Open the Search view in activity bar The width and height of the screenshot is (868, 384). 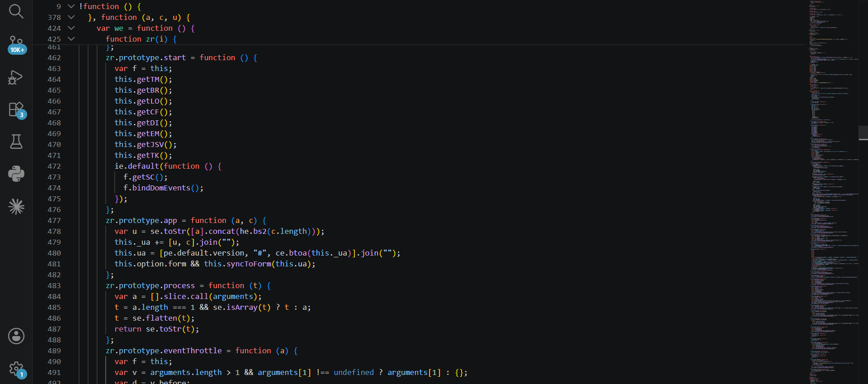pos(16,11)
